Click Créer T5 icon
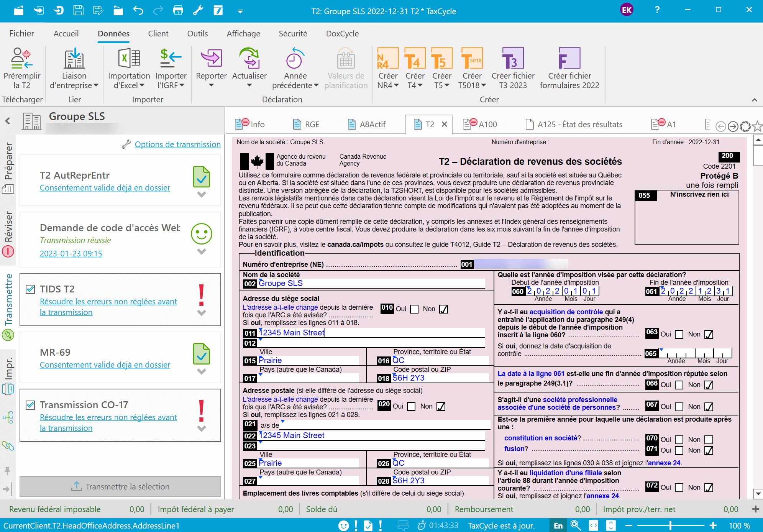 point(442,58)
